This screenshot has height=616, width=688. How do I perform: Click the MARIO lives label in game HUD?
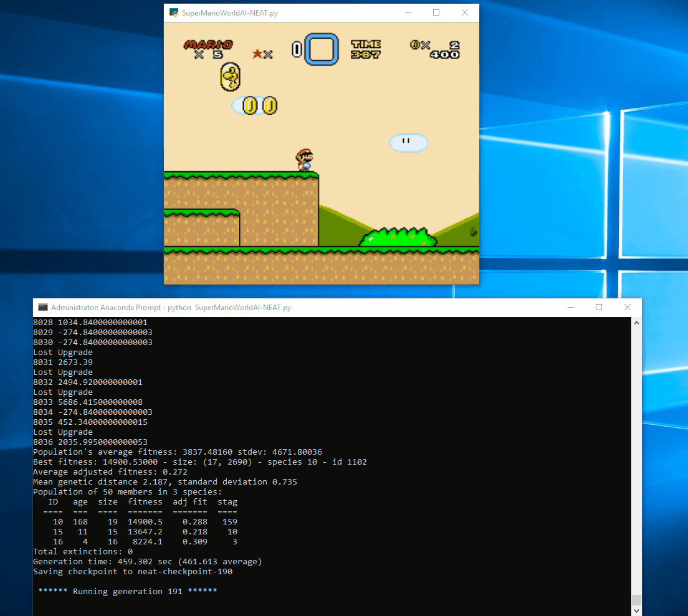[208, 44]
